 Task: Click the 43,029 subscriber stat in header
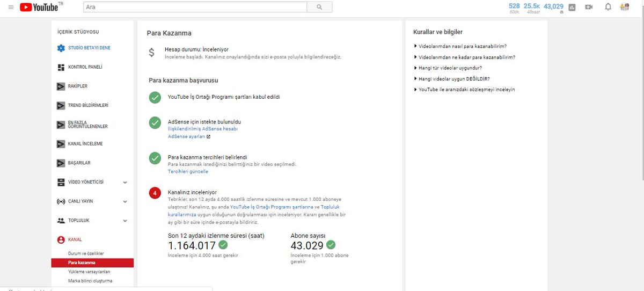[x=553, y=7]
